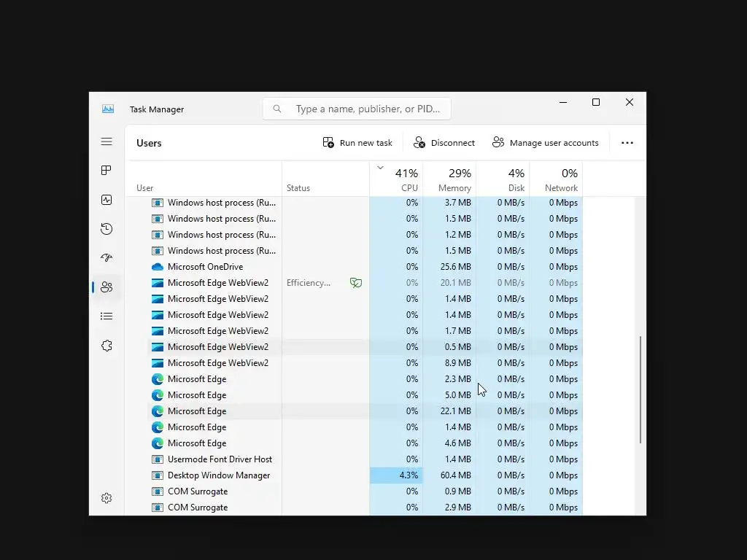Click the WebView2 icon in Efficiency row
747x560 pixels.
(158, 283)
